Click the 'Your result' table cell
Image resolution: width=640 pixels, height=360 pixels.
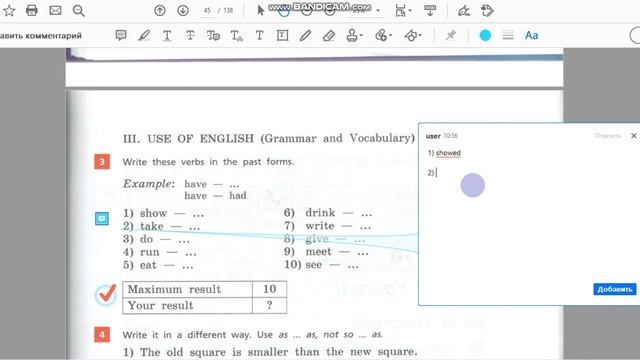[187, 305]
